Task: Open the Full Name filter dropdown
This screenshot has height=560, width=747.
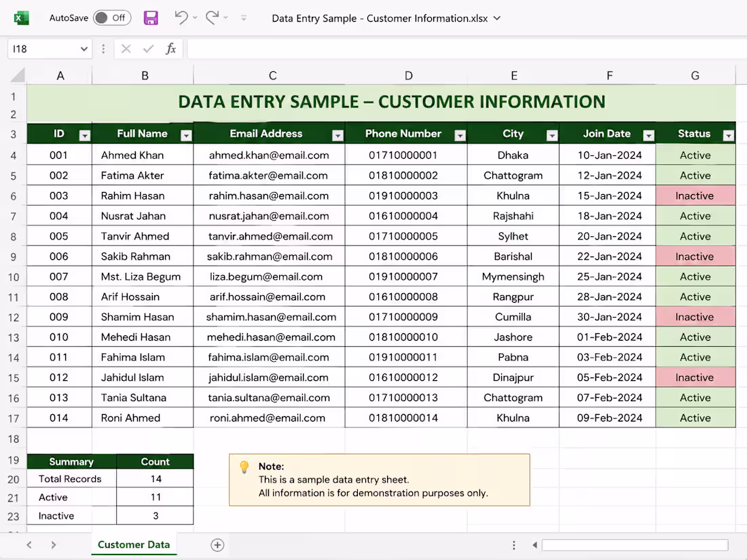Action: 186,136
